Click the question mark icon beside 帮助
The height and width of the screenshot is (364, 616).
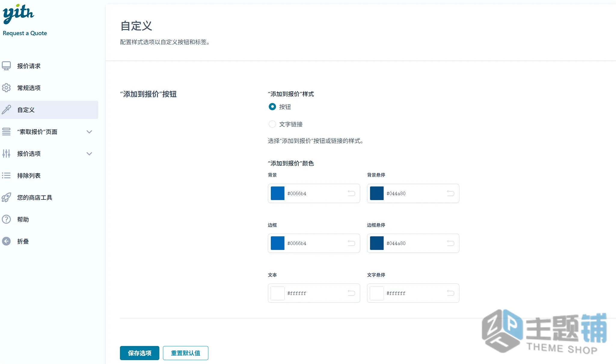coord(6,219)
